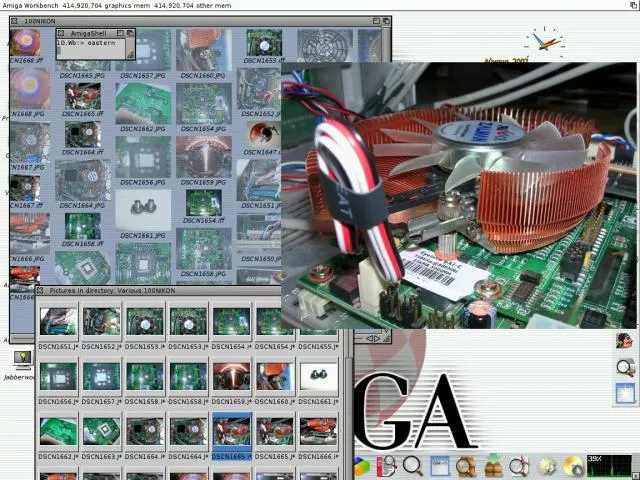
Task: Click the download crate dock icon
Action: (x=493, y=466)
